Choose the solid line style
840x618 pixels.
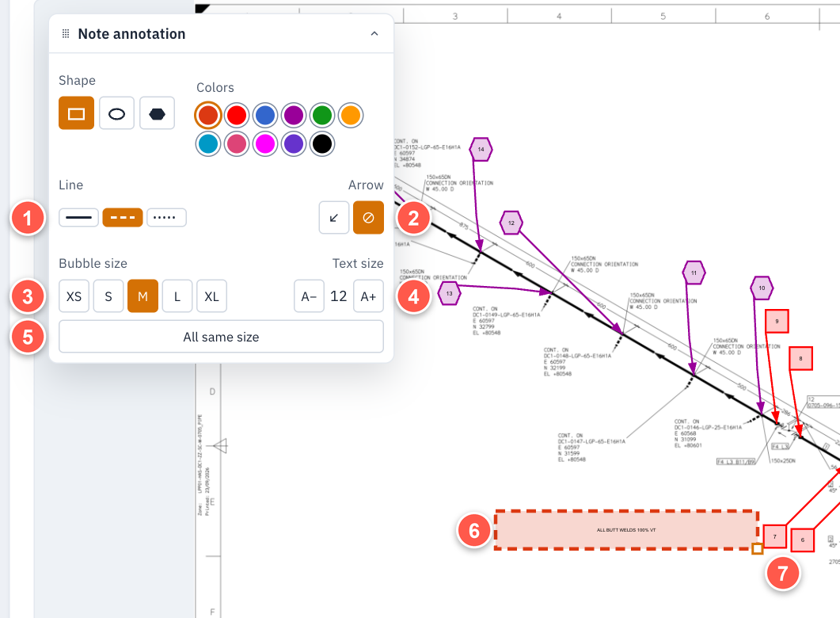[x=78, y=218]
